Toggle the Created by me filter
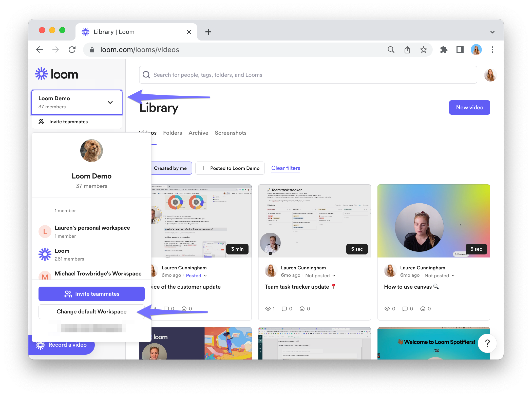Viewport: 532px width, 397px height. [170, 168]
